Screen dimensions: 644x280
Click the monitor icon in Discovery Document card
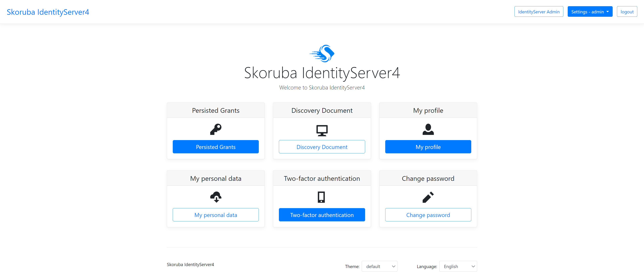click(x=322, y=130)
